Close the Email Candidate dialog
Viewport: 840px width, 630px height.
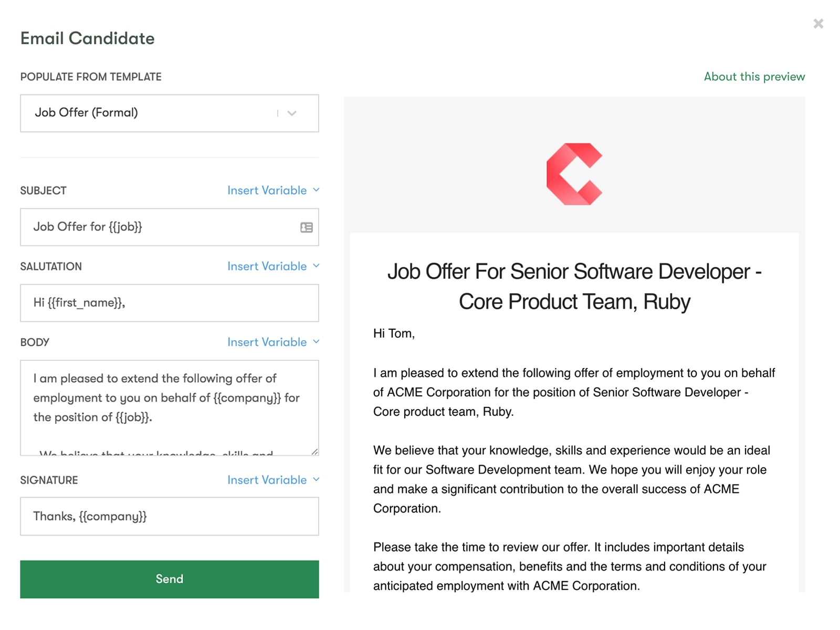(x=818, y=24)
